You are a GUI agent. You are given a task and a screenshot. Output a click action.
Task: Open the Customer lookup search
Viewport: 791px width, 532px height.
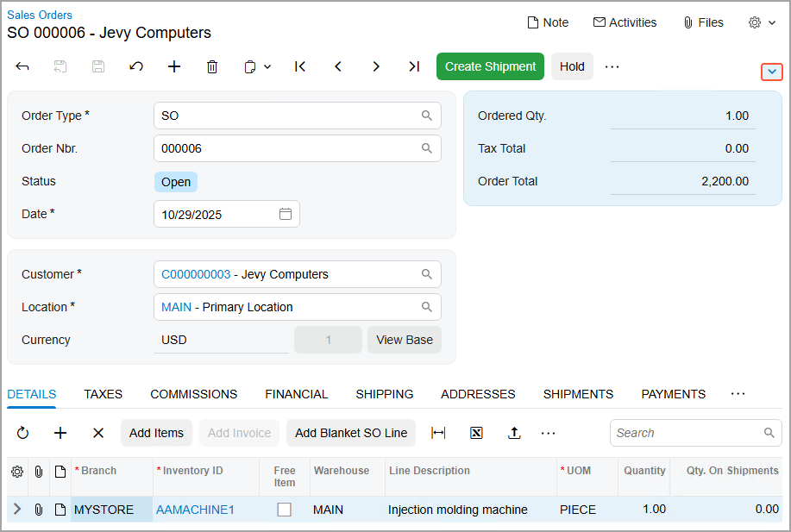(x=427, y=274)
